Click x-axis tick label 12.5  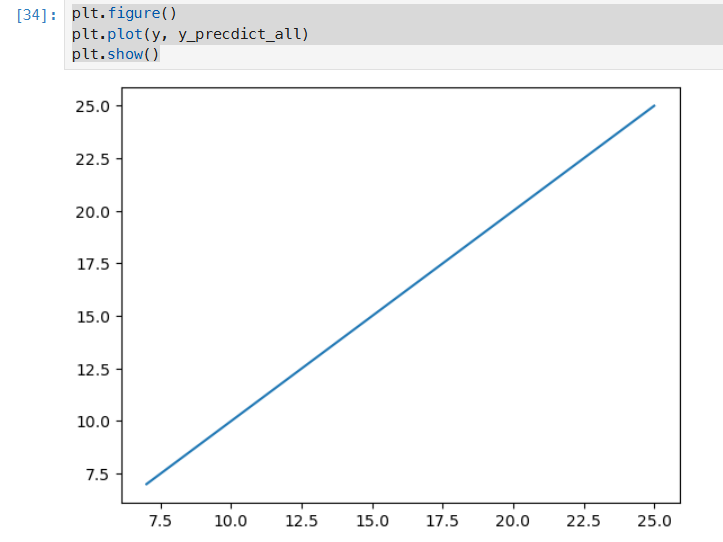[x=302, y=521]
